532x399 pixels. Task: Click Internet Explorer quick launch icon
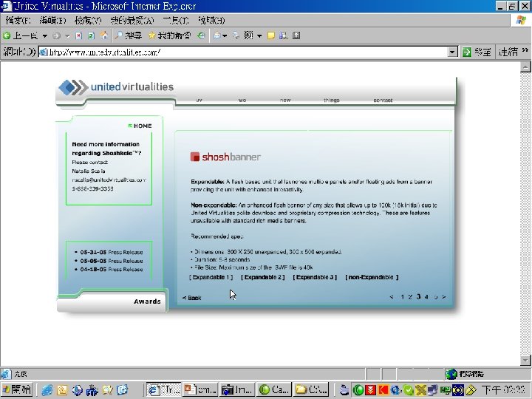tap(47, 390)
